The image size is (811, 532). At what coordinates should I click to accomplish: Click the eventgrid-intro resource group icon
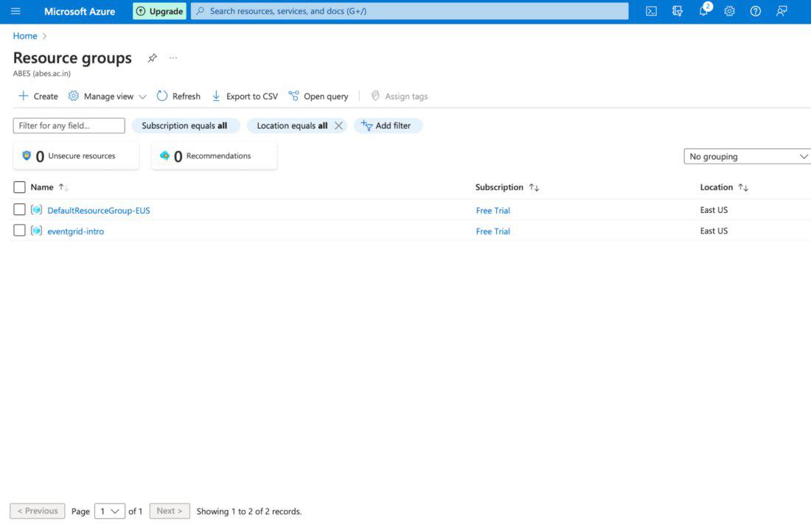click(x=36, y=231)
